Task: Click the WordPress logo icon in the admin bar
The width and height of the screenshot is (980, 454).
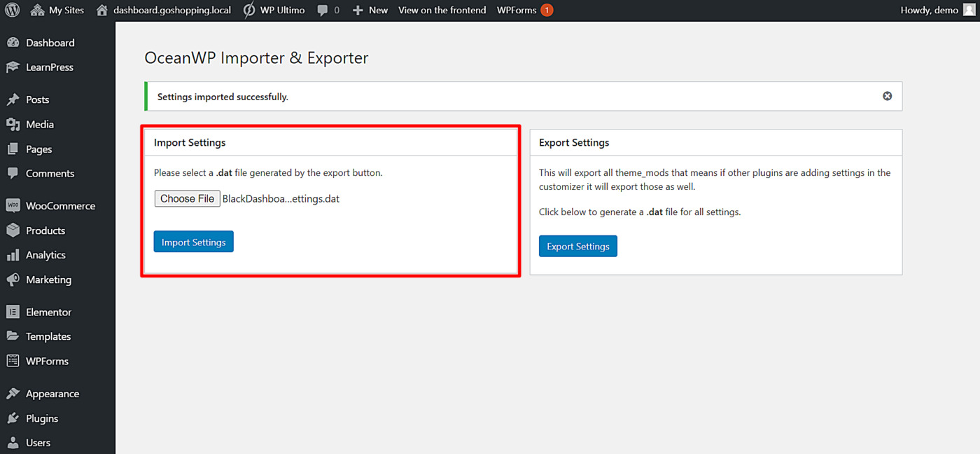Action: (12, 11)
